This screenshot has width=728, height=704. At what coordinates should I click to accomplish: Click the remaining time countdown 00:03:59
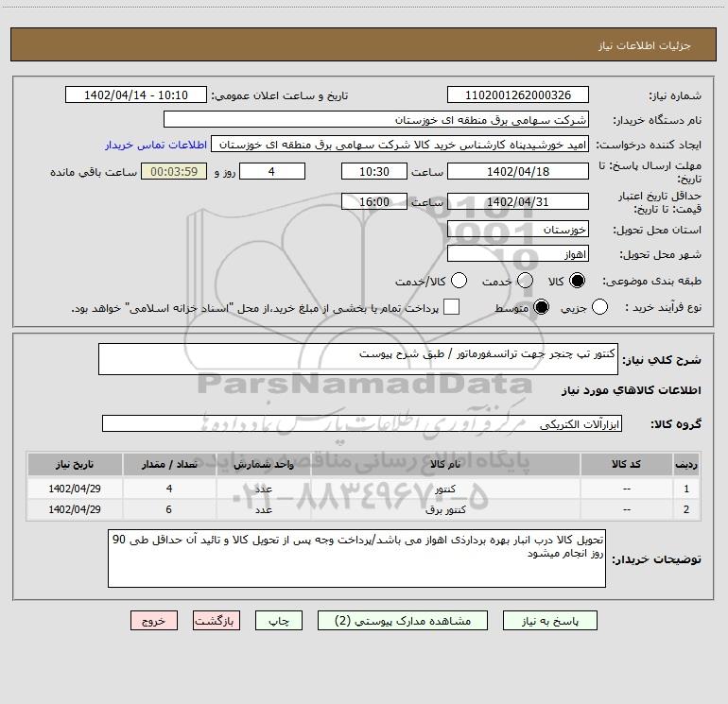click(174, 172)
